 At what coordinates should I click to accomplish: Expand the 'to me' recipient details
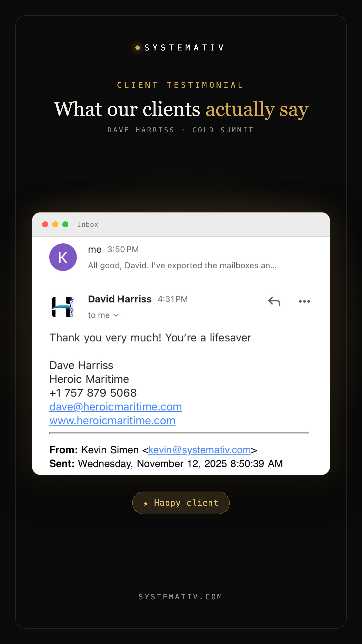tap(103, 315)
